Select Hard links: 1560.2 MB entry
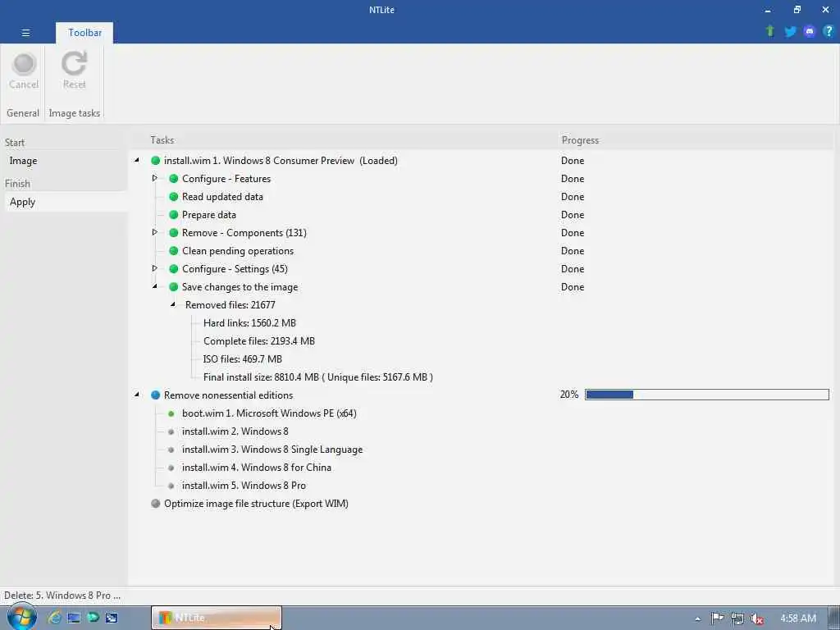The image size is (840, 630). pyautogui.click(x=249, y=323)
